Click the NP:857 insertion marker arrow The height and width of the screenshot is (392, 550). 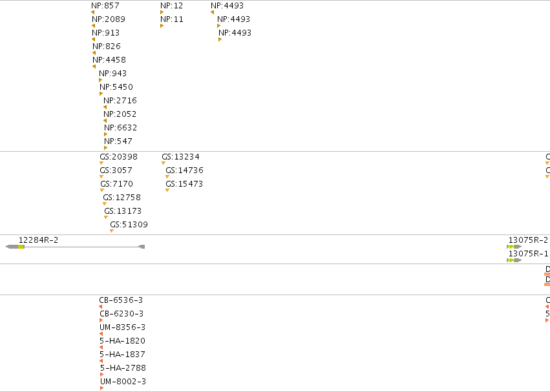click(x=92, y=12)
